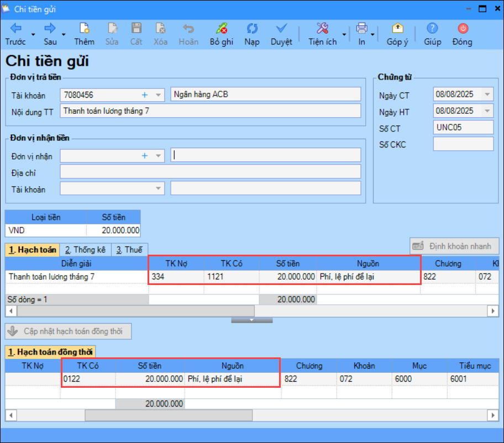Viewport: 504px width, 443px height.
Task: Click the Cất save icon
Action: coord(136,28)
